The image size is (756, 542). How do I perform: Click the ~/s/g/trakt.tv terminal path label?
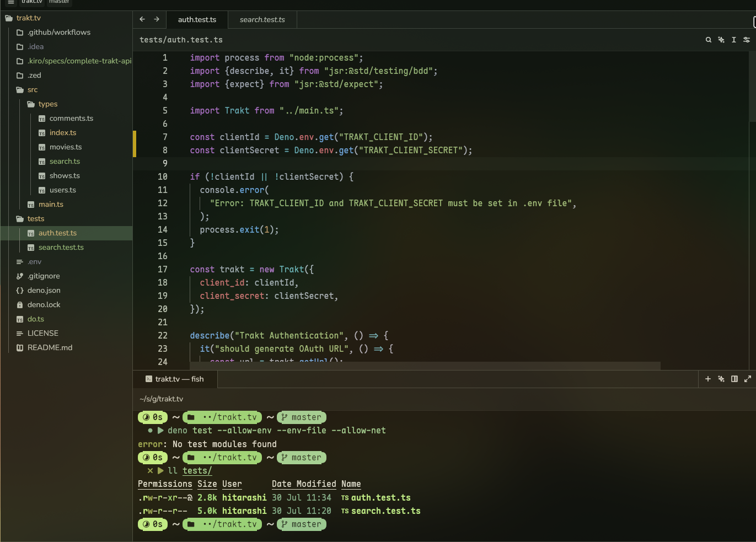(162, 399)
